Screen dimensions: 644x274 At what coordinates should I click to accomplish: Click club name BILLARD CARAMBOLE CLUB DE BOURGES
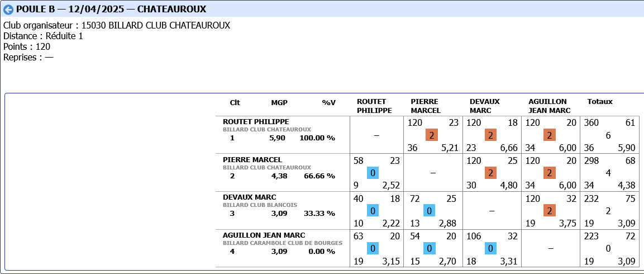coord(283,243)
